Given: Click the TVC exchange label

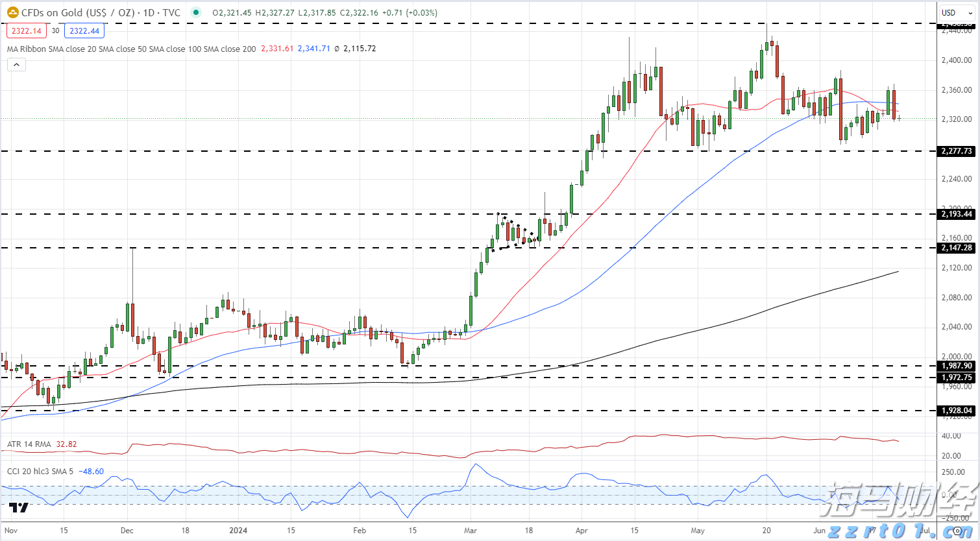Looking at the screenshot, I should point(171,12).
